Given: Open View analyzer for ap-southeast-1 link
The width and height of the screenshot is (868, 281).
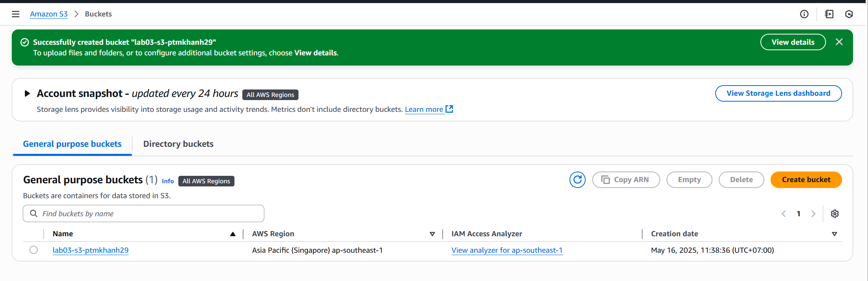Looking at the screenshot, I should point(507,250).
